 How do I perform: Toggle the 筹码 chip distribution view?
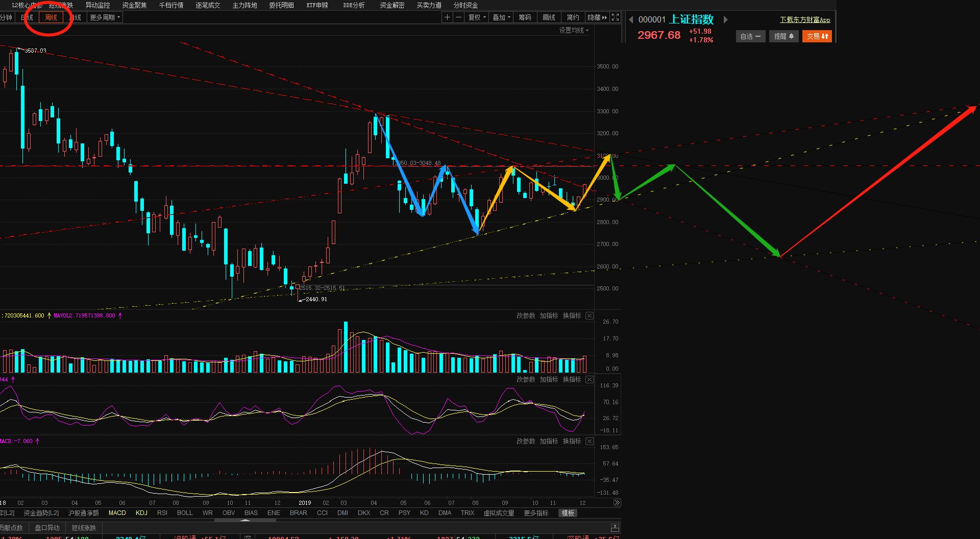click(525, 17)
